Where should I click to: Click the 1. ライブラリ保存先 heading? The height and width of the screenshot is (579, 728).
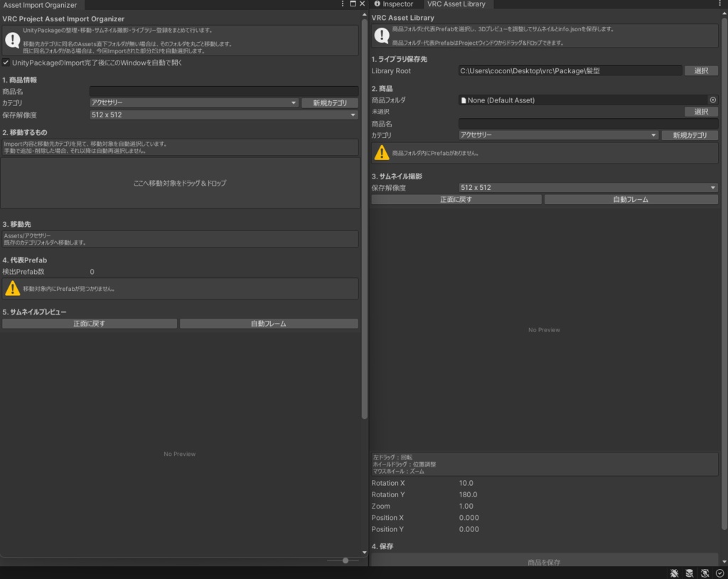pos(400,59)
